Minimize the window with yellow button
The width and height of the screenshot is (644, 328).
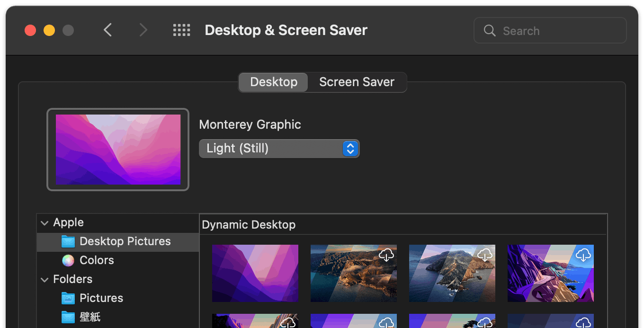pyautogui.click(x=49, y=31)
